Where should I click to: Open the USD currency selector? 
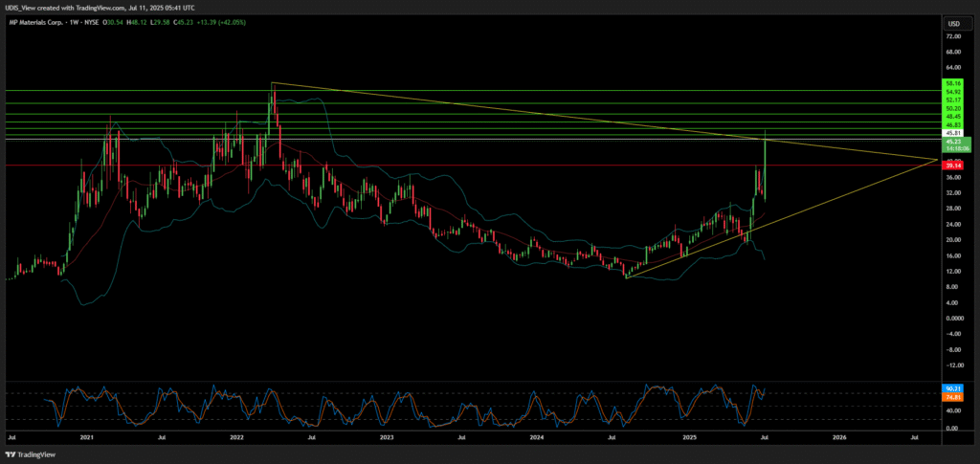pos(953,23)
